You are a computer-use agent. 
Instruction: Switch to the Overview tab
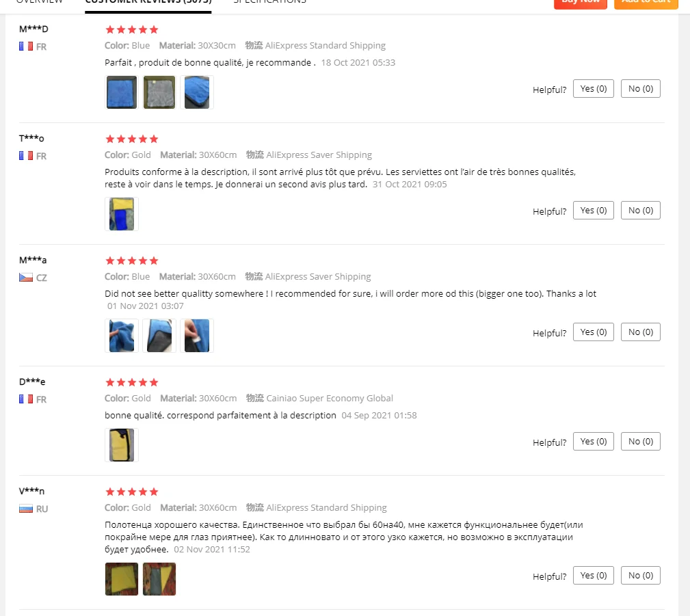(39, 2)
